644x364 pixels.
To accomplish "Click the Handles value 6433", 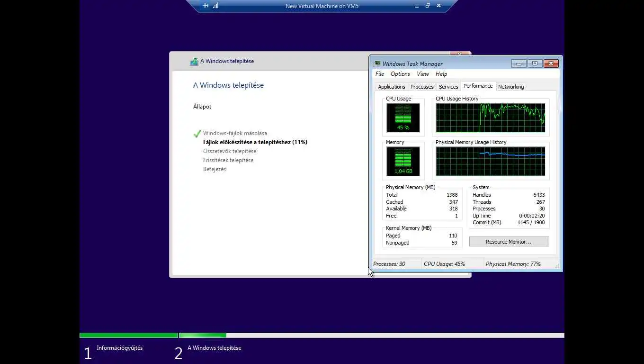I will point(539,195).
